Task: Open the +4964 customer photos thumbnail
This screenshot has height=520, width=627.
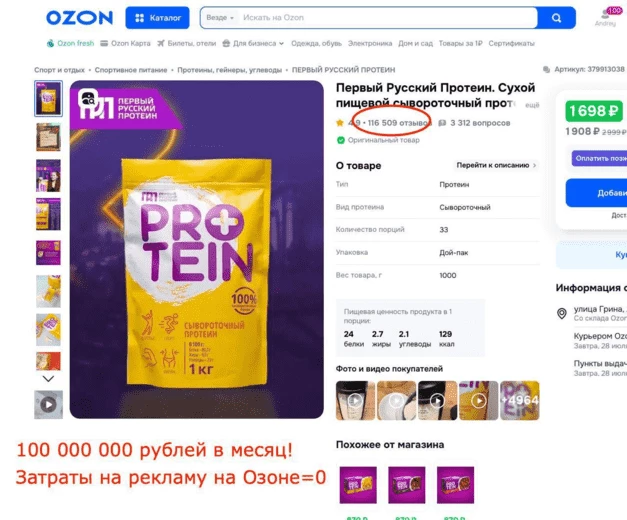Action: (x=520, y=400)
